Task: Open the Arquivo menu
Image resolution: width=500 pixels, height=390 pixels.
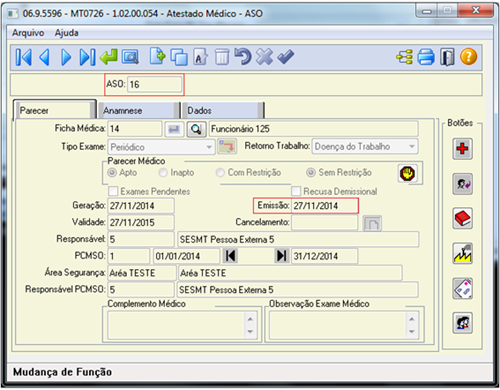Action: [28, 33]
